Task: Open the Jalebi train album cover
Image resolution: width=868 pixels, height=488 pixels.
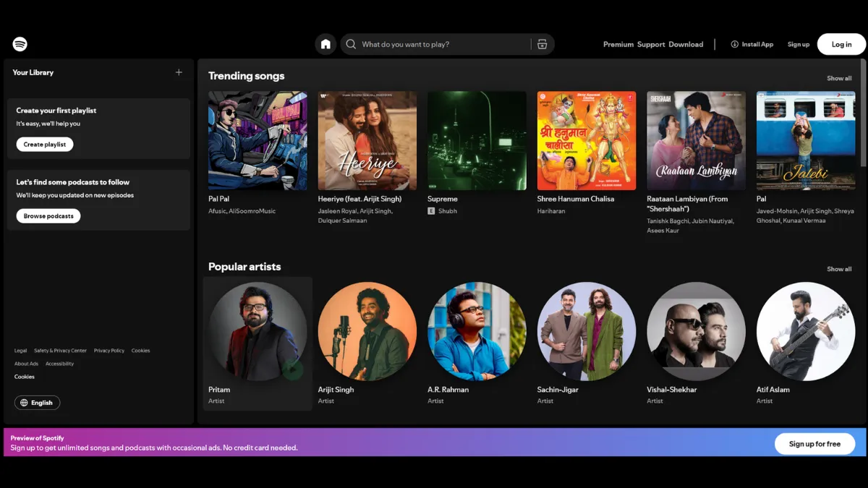Action: (806, 140)
